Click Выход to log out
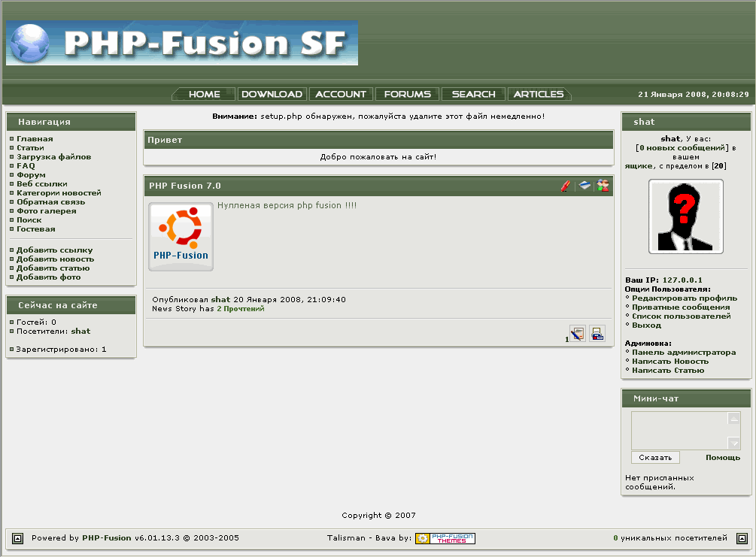Screen dimensions: 756x557 point(647,325)
